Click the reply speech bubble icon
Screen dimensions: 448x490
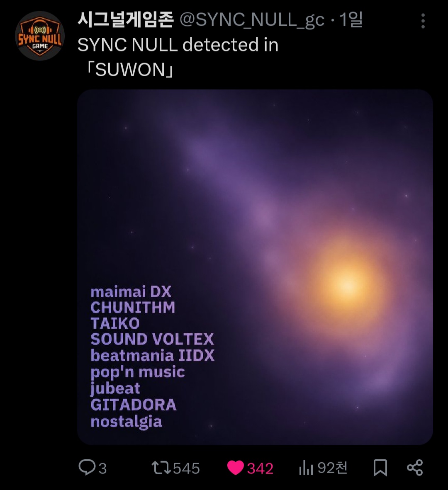pyautogui.click(x=87, y=467)
